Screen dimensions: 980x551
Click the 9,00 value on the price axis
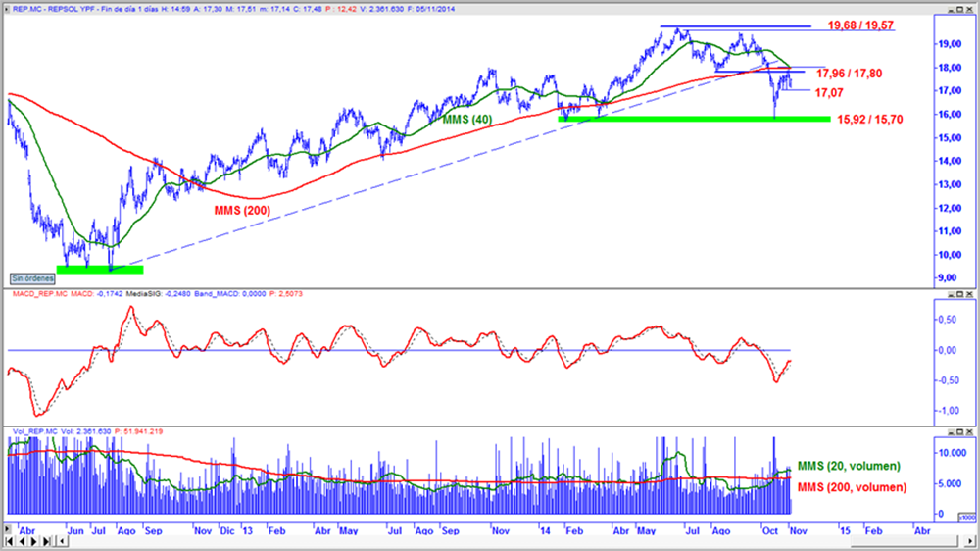[948, 277]
